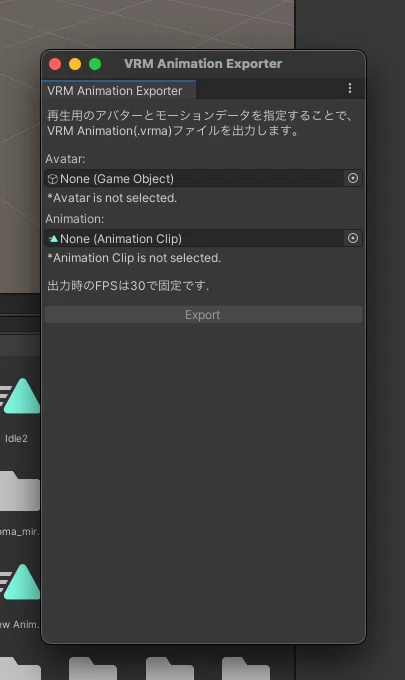Select the Idle2 animation clip asset

pyautogui.click(x=20, y=397)
